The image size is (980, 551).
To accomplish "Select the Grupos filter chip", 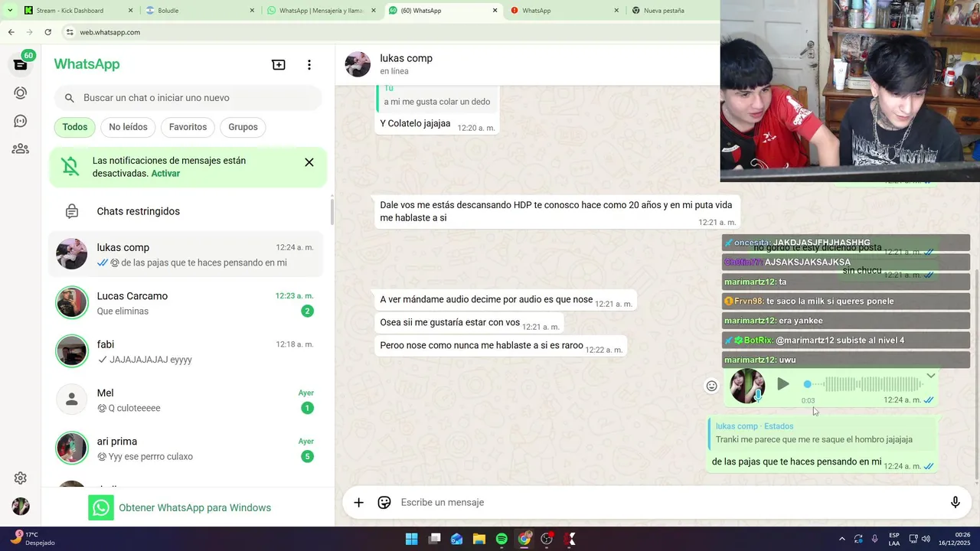I will [243, 127].
